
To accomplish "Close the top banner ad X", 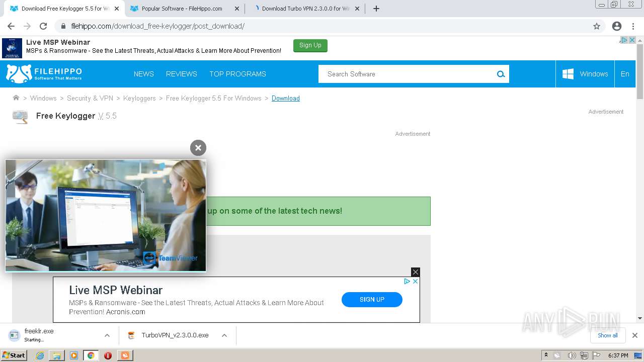I will (632, 40).
